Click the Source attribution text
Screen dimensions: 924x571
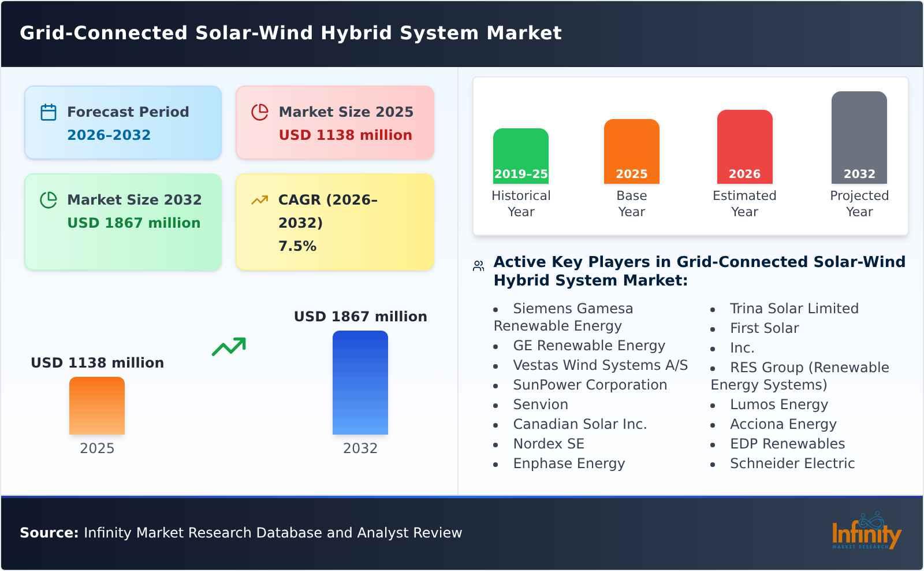tap(240, 533)
